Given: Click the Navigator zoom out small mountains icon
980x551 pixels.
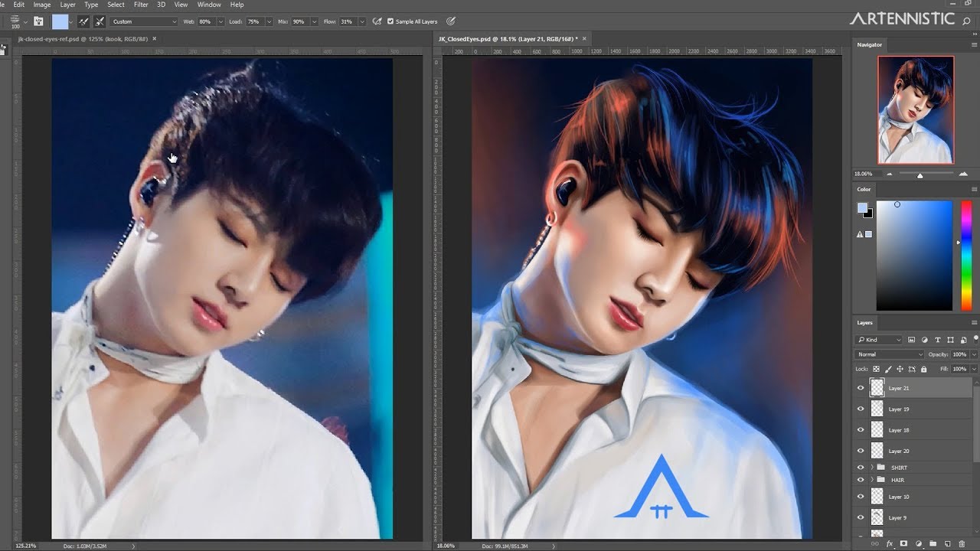Looking at the screenshot, I should point(889,174).
